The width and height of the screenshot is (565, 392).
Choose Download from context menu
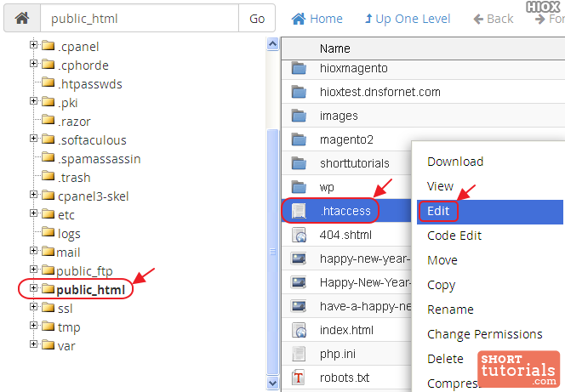click(x=455, y=162)
